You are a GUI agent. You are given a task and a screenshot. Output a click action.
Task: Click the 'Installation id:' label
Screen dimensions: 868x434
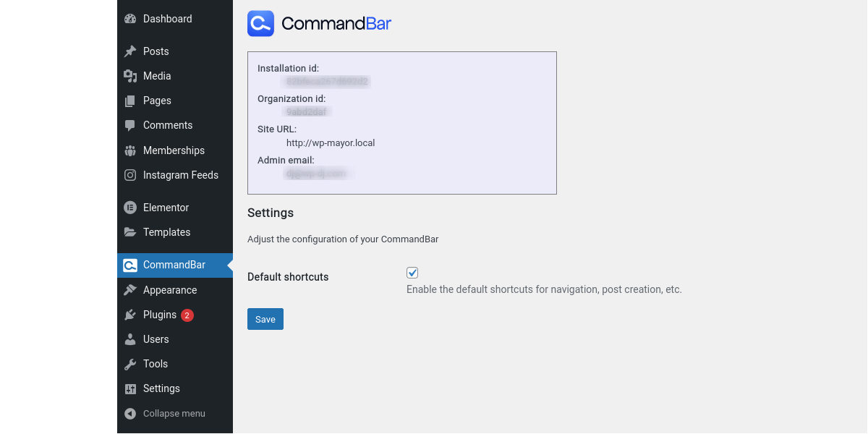pyautogui.click(x=288, y=69)
